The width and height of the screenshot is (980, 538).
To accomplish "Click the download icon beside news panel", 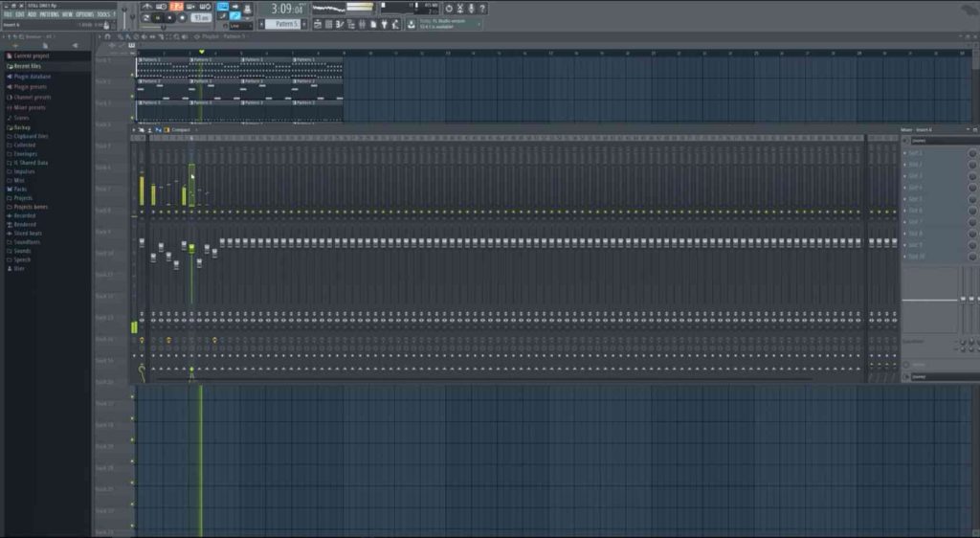I will (412, 24).
